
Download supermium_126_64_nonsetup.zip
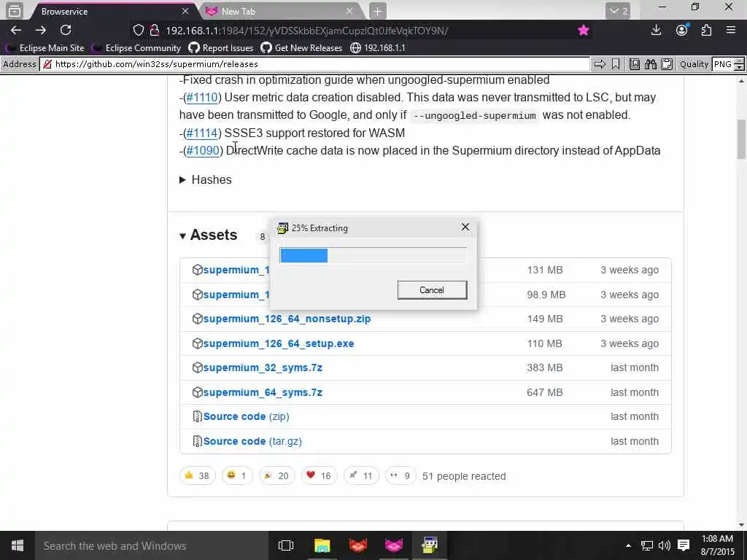coord(287,319)
